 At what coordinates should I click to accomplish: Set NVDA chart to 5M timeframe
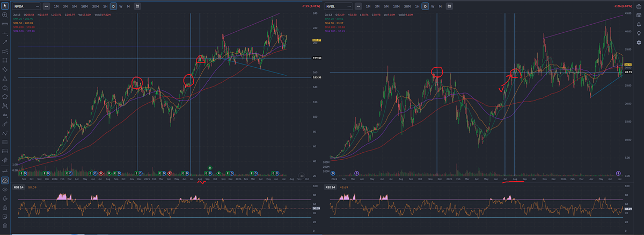[74, 6]
